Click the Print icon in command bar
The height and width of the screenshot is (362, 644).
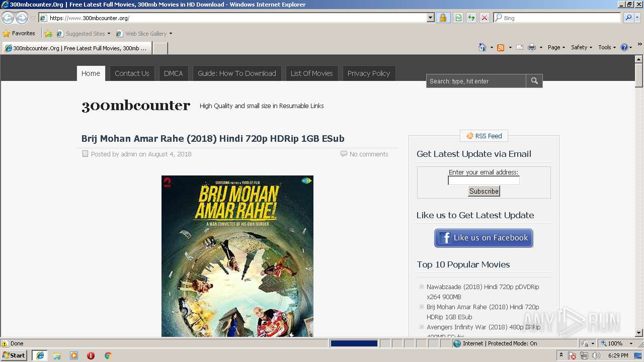tap(532, 47)
